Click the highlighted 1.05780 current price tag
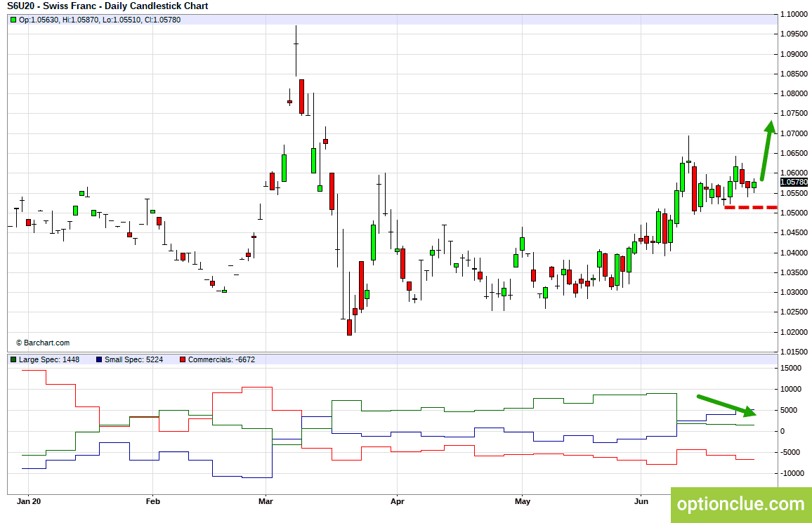 click(x=794, y=182)
